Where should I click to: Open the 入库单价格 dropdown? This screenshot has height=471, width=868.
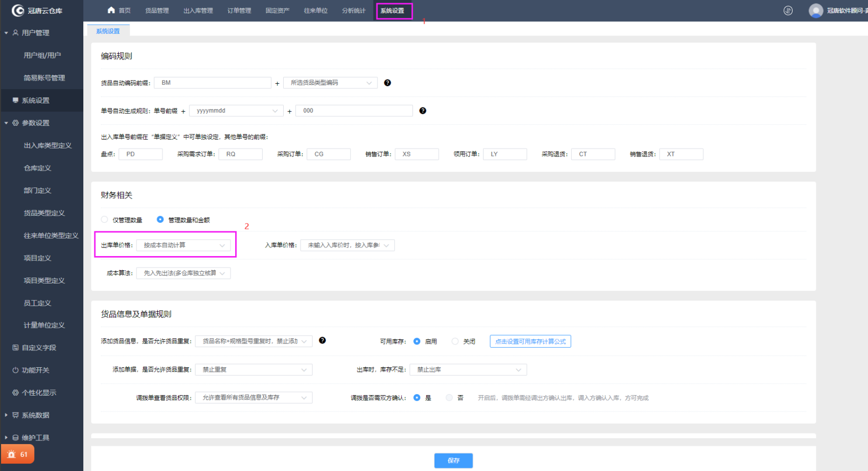(348, 245)
